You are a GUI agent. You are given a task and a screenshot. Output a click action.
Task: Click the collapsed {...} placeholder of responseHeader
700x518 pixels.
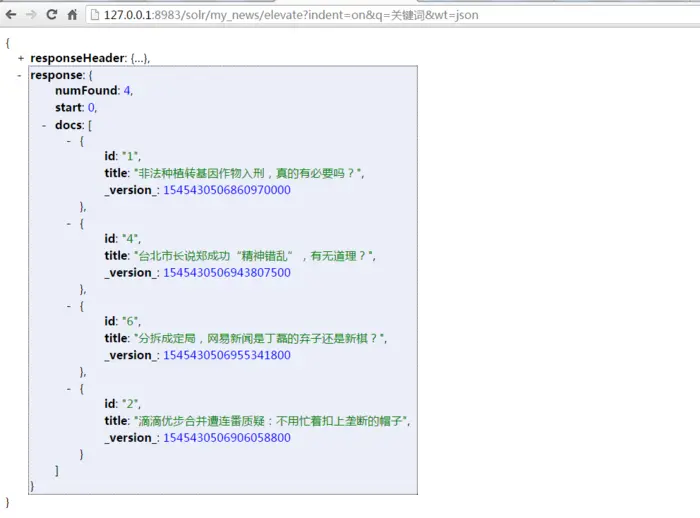pos(139,58)
